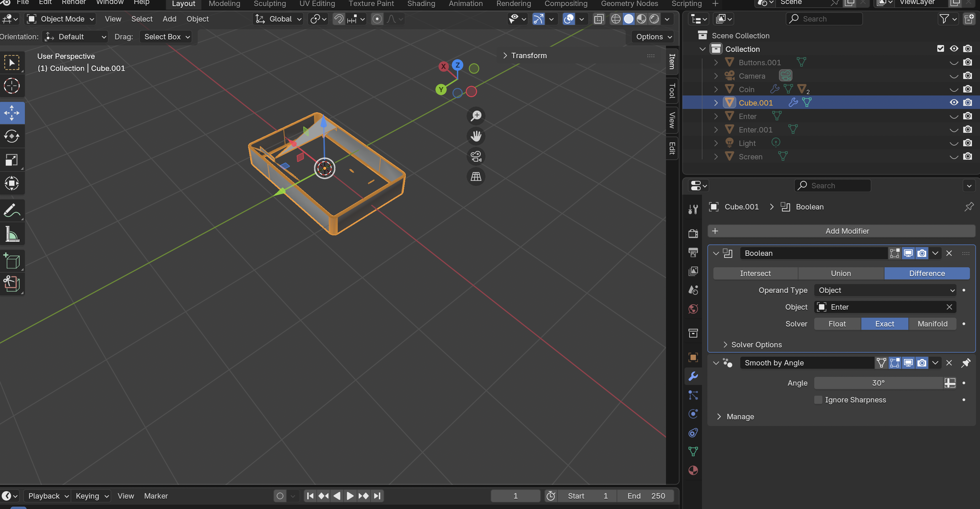Open the Material properties tab
Viewport: 980px width, 509px height.
pyautogui.click(x=693, y=470)
